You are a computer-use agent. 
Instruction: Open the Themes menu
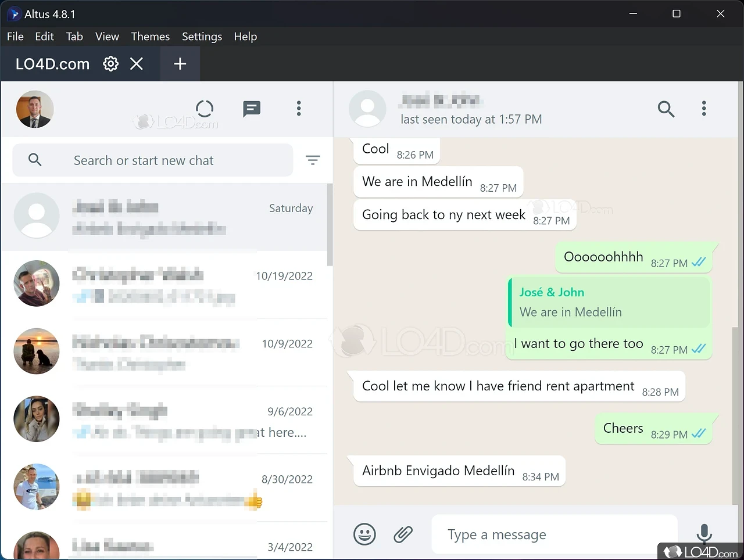(151, 37)
